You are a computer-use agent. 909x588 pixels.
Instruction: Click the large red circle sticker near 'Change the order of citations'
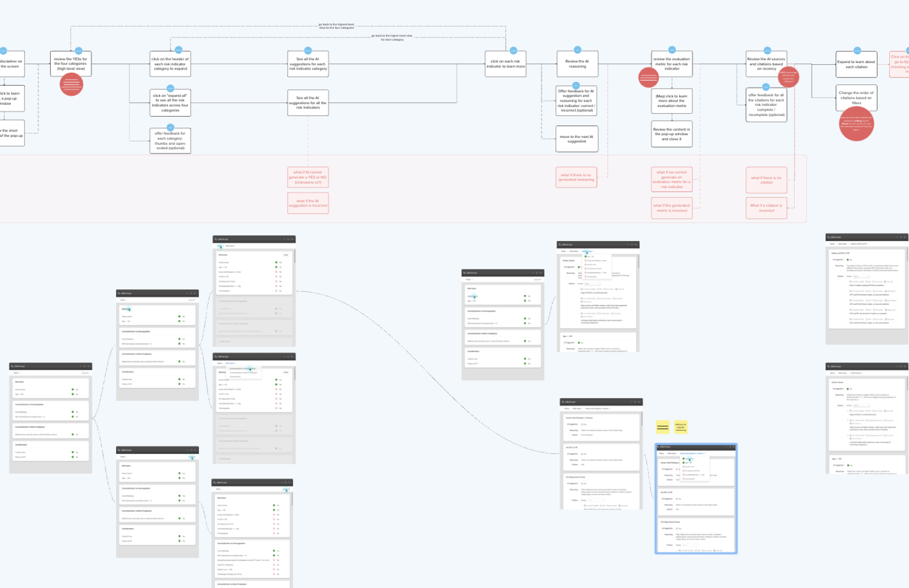[x=857, y=124]
